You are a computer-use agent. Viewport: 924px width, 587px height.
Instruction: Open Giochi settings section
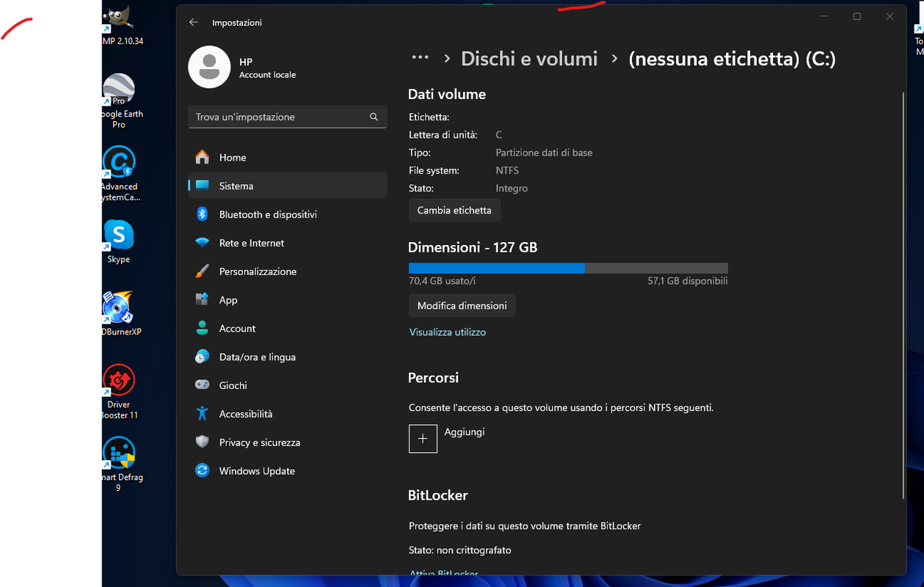(x=288, y=385)
